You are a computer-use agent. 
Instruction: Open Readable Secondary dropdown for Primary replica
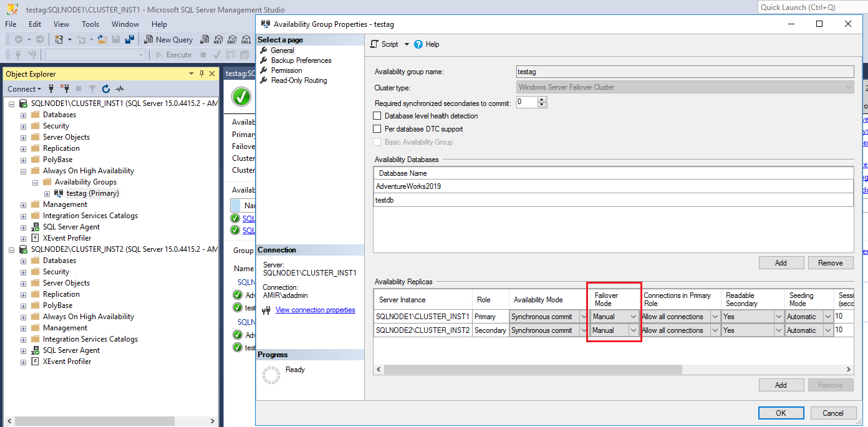point(778,317)
